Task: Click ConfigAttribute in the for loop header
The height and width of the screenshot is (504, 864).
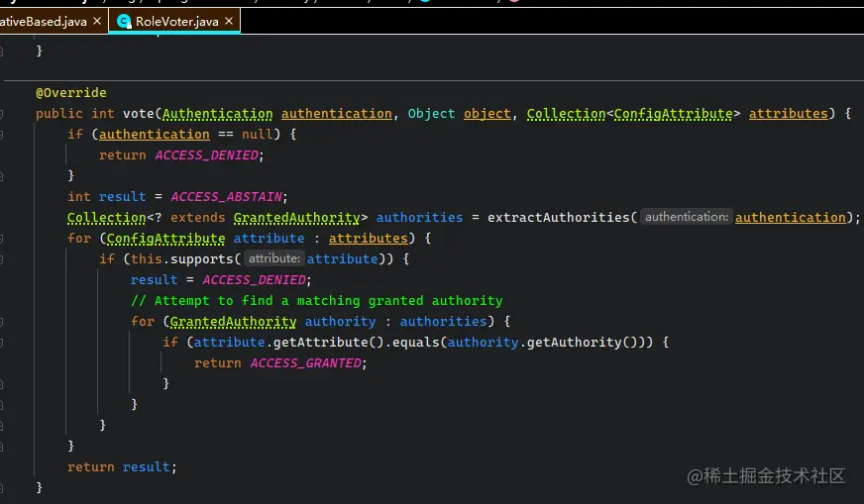Action: tap(165, 238)
